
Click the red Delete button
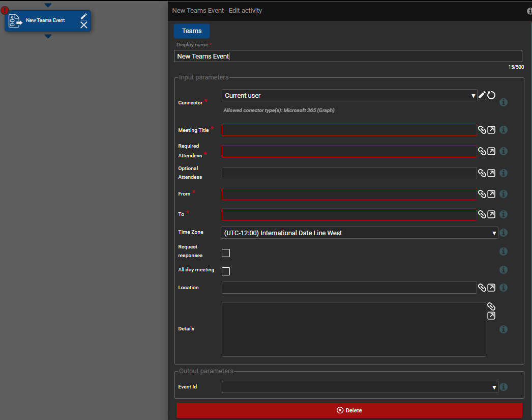click(349, 410)
